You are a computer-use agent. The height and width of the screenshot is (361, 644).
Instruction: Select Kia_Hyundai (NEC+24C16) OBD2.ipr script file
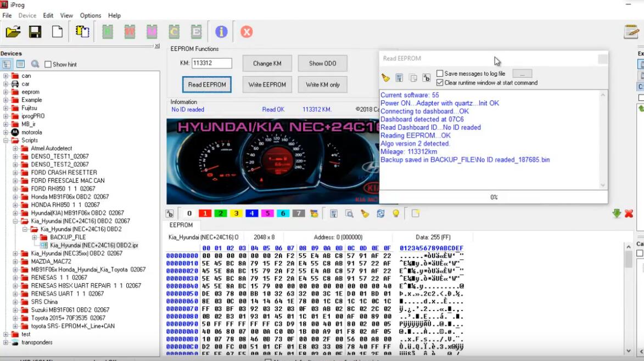tap(94, 245)
